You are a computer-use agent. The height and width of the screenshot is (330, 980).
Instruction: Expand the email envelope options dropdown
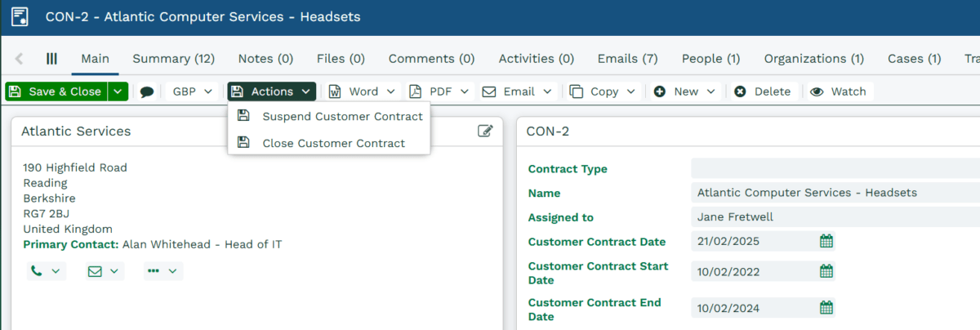coord(105,271)
